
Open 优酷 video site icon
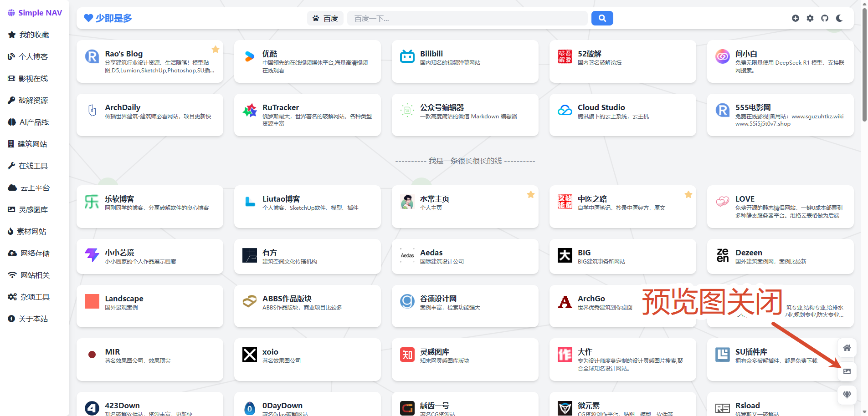click(x=249, y=56)
